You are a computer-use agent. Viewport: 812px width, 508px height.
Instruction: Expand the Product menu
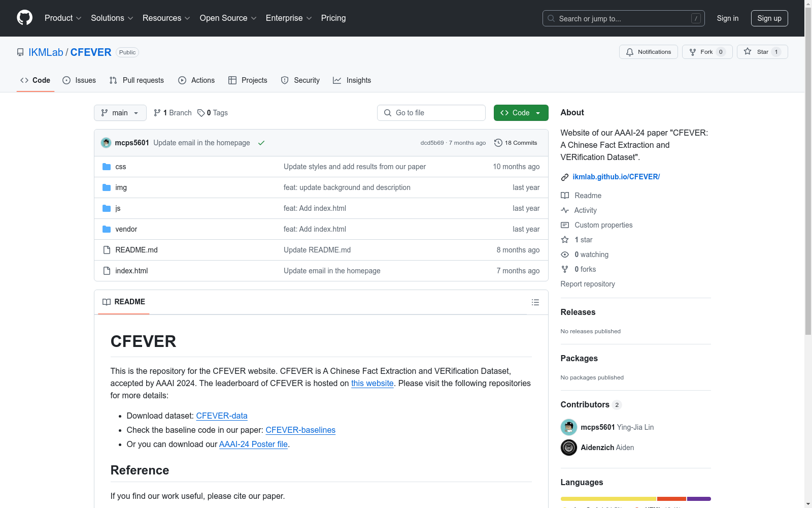[x=63, y=18]
